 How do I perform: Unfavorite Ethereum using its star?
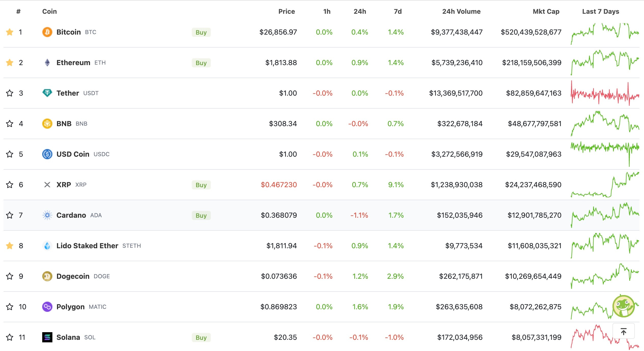click(10, 63)
